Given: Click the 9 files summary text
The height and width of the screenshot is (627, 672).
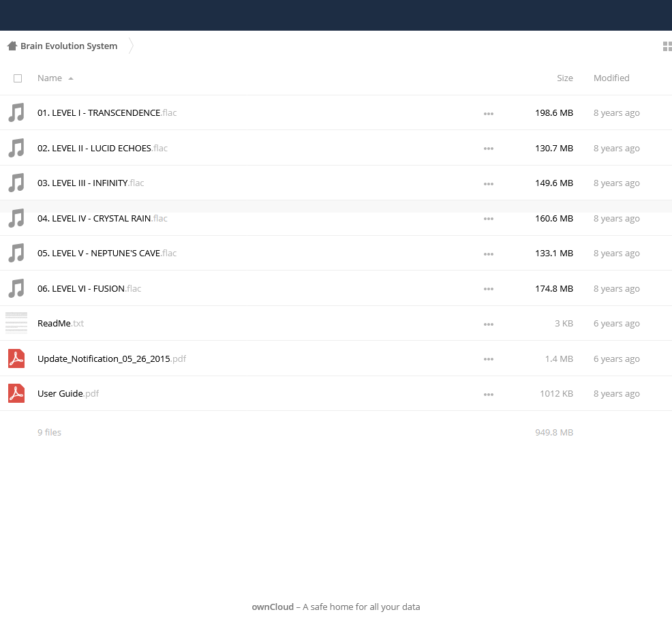Looking at the screenshot, I should tap(49, 433).
